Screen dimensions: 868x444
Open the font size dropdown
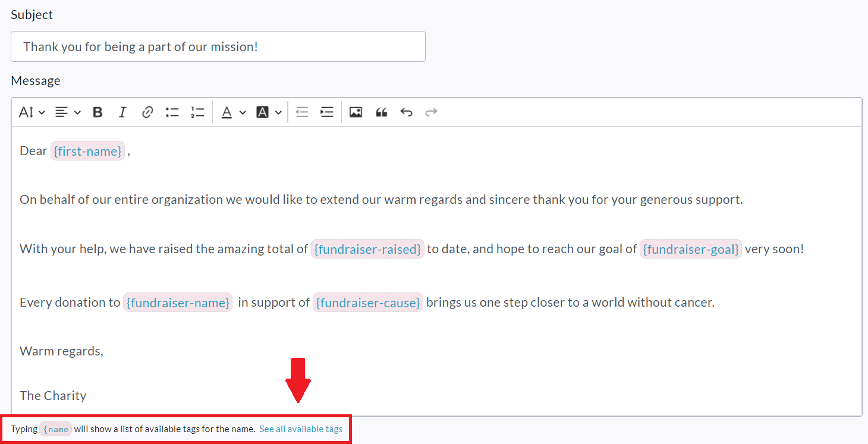(x=32, y=112)
